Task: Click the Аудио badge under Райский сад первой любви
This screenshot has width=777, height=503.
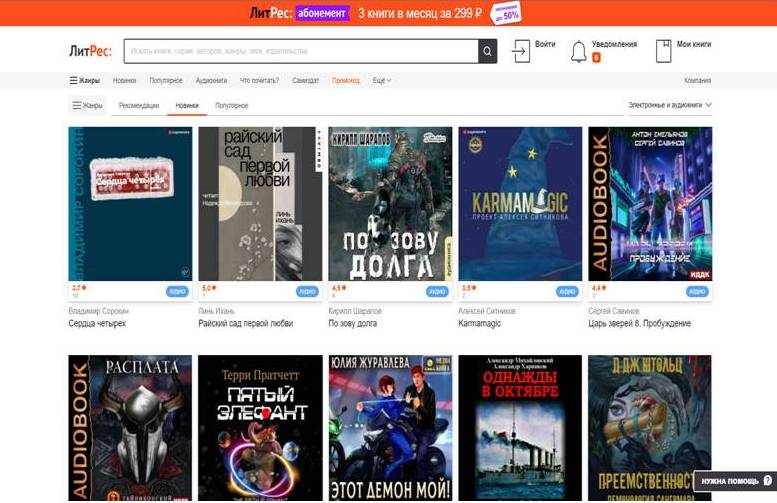Action: point(307,291)
